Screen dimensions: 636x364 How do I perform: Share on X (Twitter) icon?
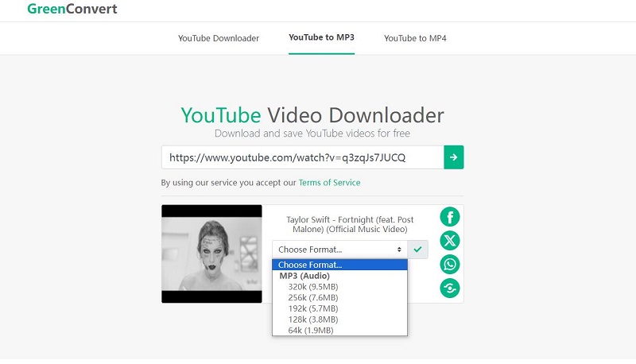click(450, 241)
